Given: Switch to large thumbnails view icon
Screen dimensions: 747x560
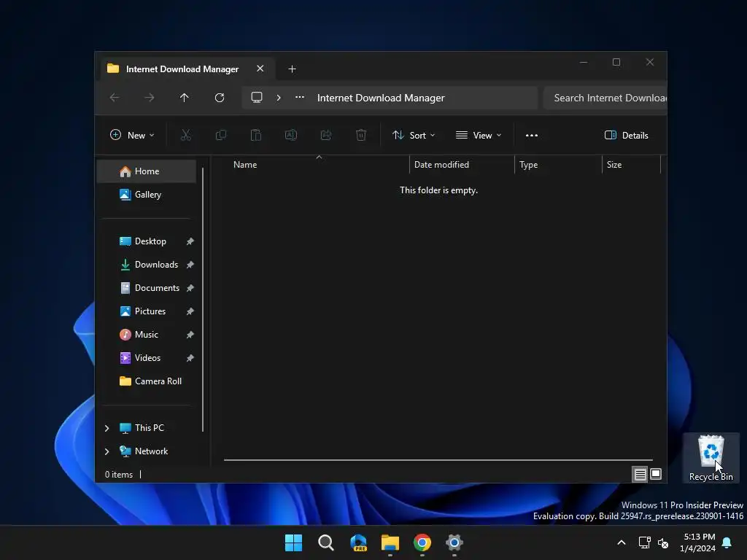Looking at the screenshot, I should [x=656, y=474].
